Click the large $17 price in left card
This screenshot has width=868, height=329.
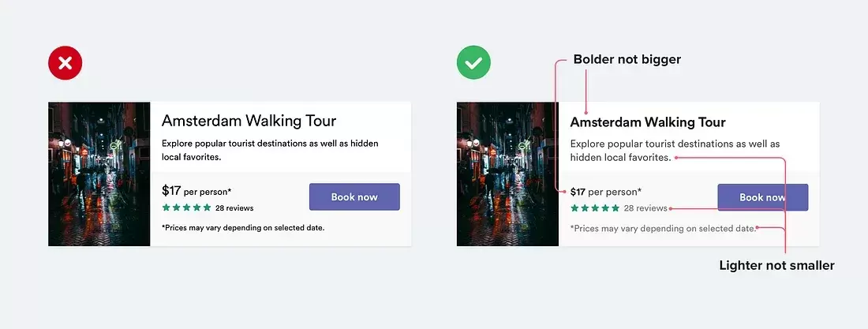click(171, 191)
